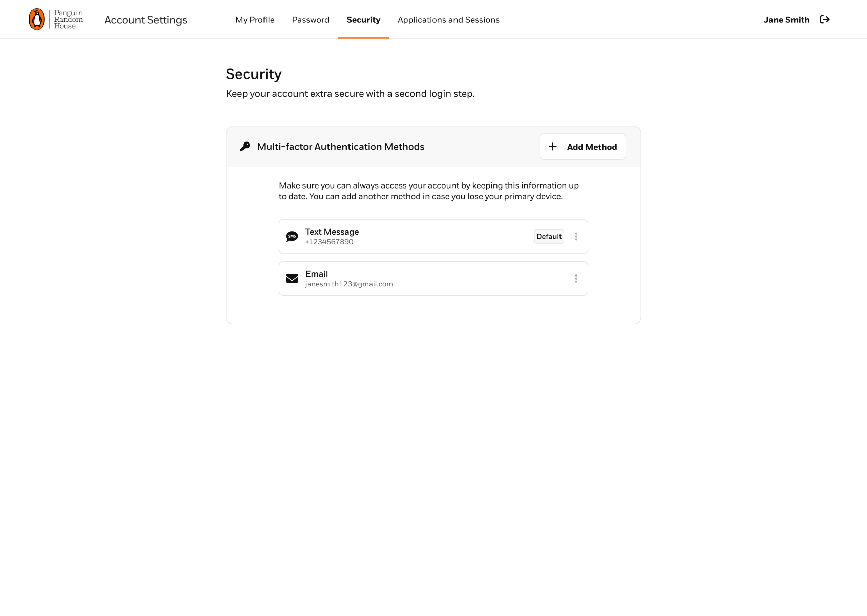Open the Email method options menu

coord(576,279)
